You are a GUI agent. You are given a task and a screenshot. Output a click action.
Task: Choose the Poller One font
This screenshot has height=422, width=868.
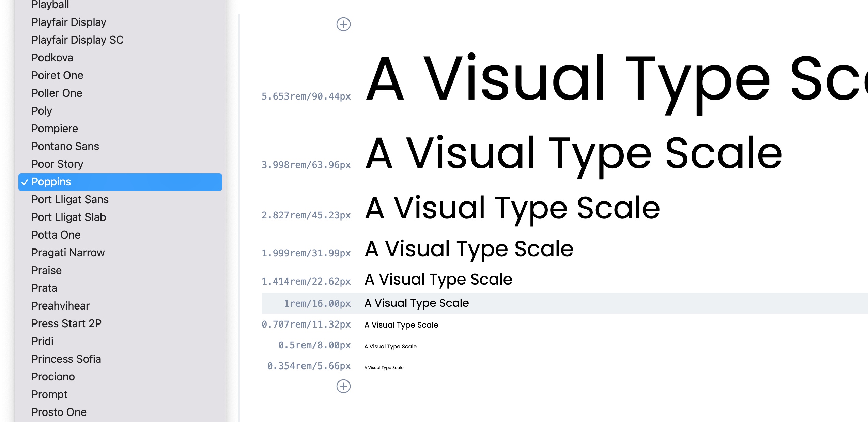tap(57, 93)
